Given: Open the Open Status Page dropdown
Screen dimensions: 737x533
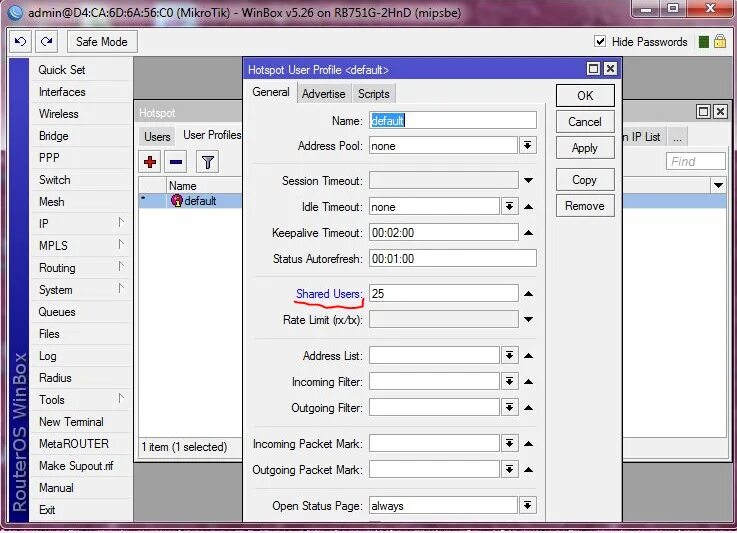Looking at the screenshot, I should point(527,506).
